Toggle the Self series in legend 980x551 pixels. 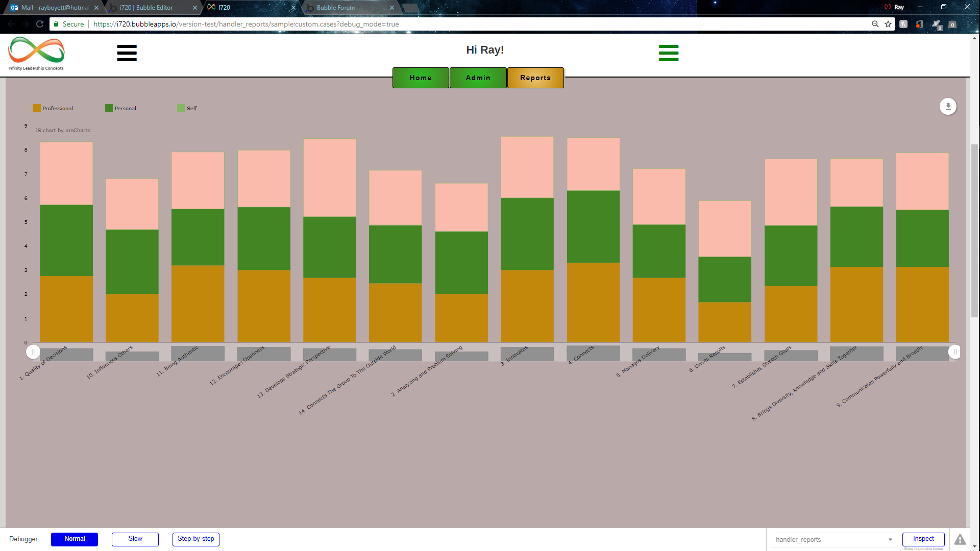pos(187,108)
